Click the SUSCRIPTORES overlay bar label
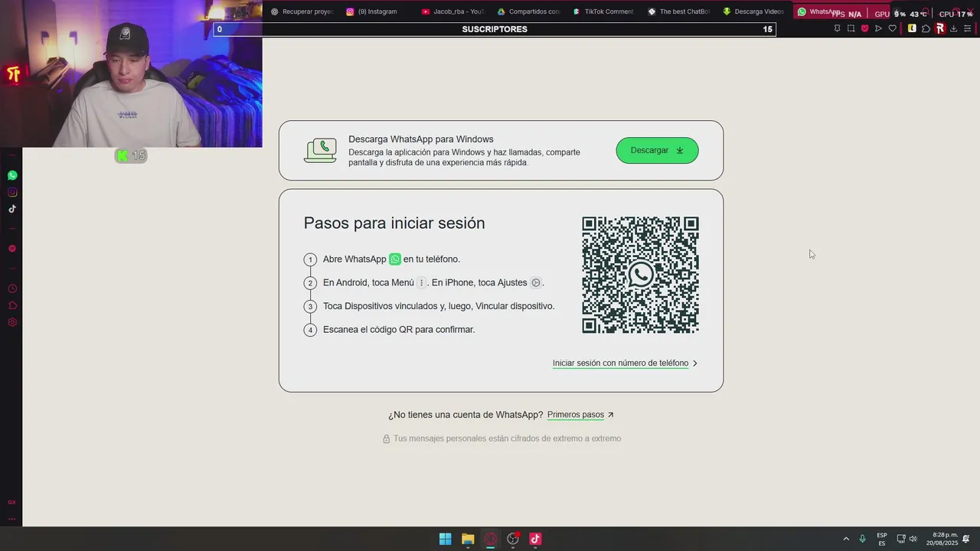 pos(495,29)
